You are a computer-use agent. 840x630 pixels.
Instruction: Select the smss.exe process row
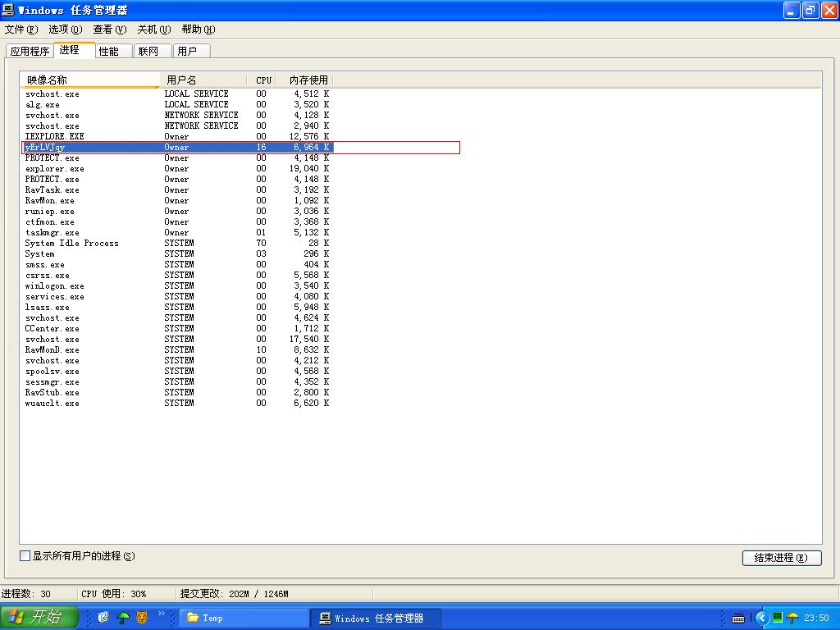coord(177,265)
